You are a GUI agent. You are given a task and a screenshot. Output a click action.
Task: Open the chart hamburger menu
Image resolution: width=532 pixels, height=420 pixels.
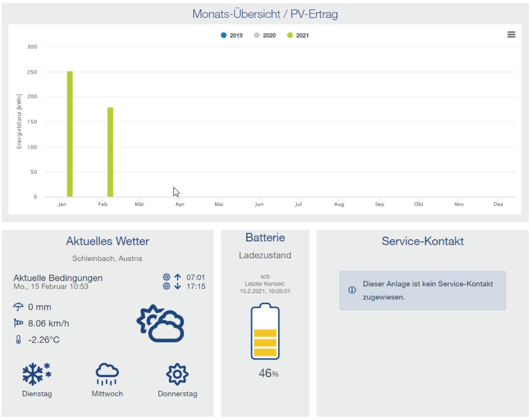pyautogui.click(x=511, y=34)
